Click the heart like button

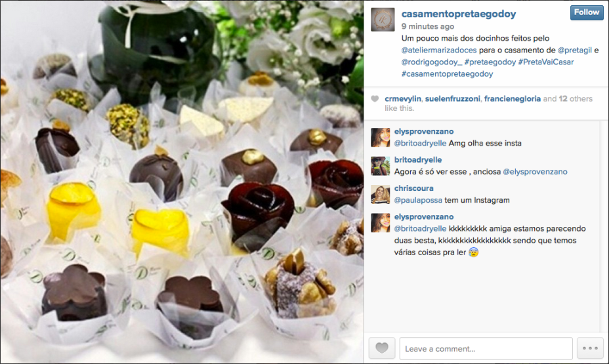[x=382, y=348]
